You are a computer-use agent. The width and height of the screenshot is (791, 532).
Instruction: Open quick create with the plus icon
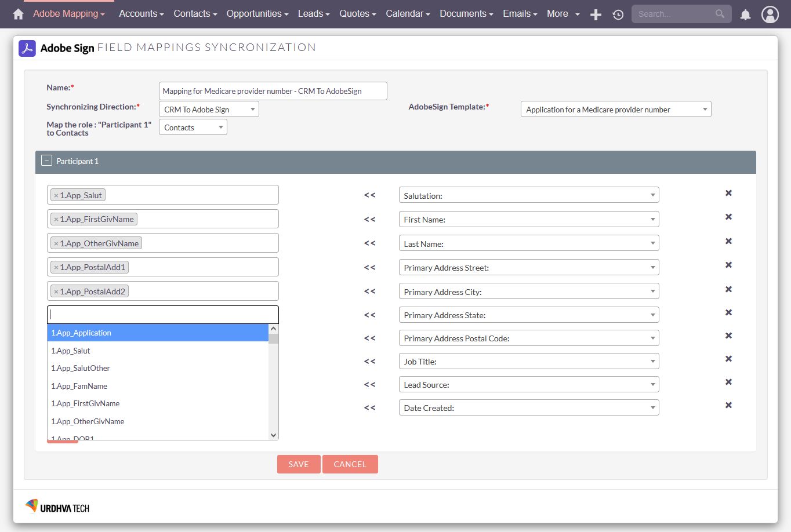(596, 14)
